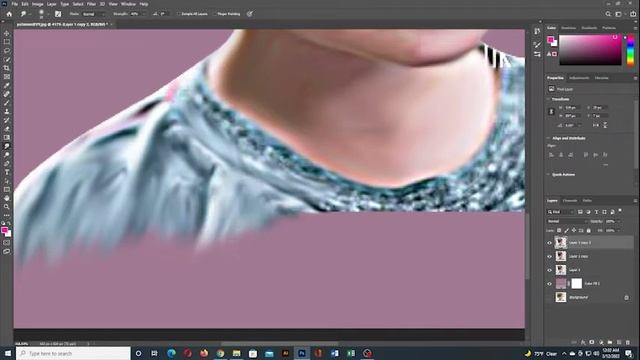Switch to the Adjustments tab
The width and height of the screenshot is (640, 360).
coord(579,78)
